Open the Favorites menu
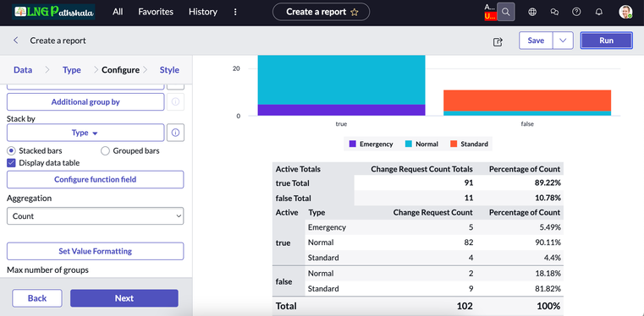This screenshot has height=316, width=644. pyautogui.click(x=156, y=12)
